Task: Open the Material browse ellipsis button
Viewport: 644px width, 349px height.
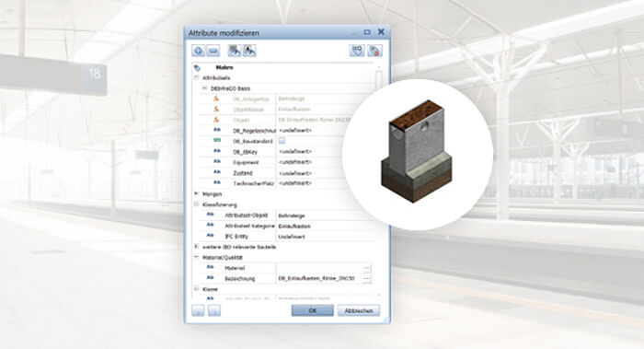Action: 367,268
